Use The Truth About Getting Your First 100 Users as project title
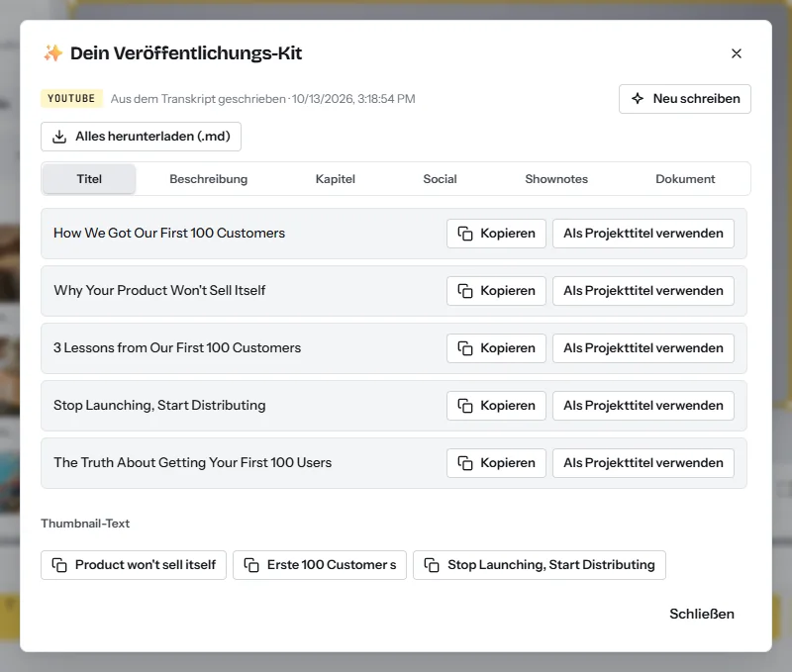 [643, 463]
